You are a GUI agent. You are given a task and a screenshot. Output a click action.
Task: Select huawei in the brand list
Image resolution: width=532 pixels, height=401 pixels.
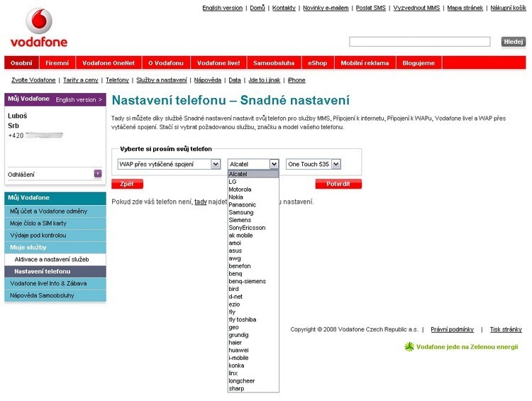[253, 350]
